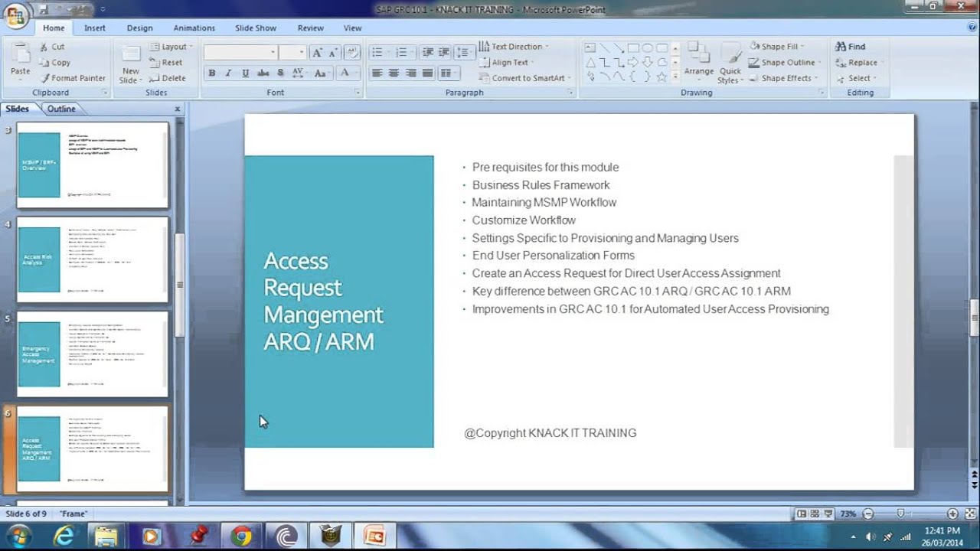Delete the selected slide
The height and width of the screenshot is (551, 980).
(x=168, y=78)
